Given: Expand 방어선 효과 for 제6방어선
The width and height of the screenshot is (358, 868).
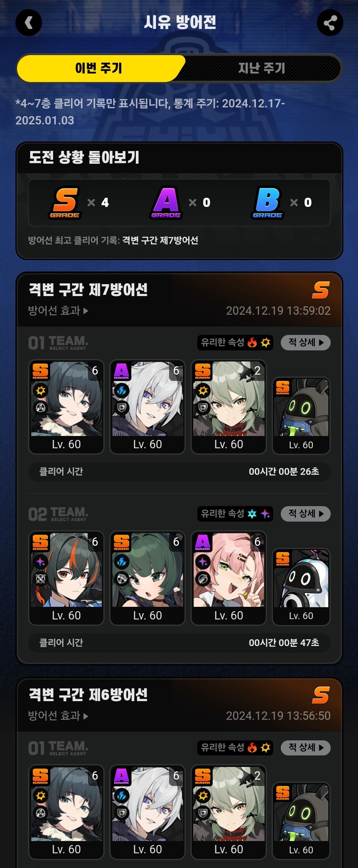Looking at the screenshot, I should click(58, 716).
